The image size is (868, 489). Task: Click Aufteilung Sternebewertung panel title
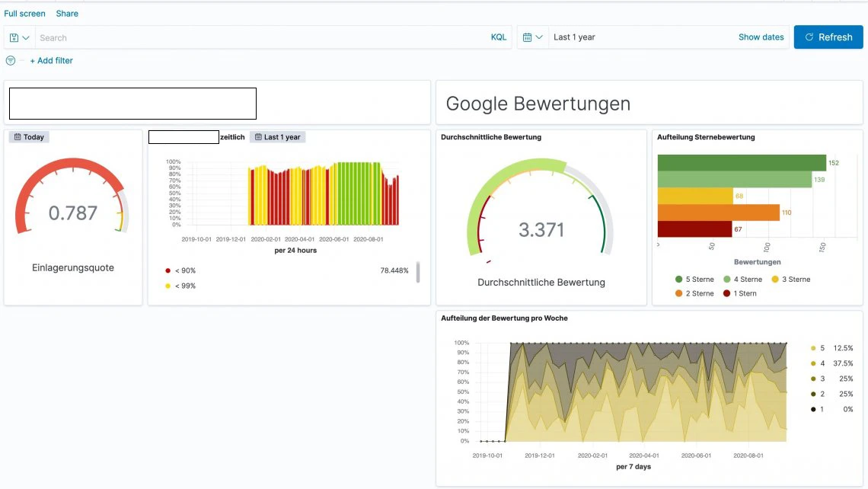[706, 137]
